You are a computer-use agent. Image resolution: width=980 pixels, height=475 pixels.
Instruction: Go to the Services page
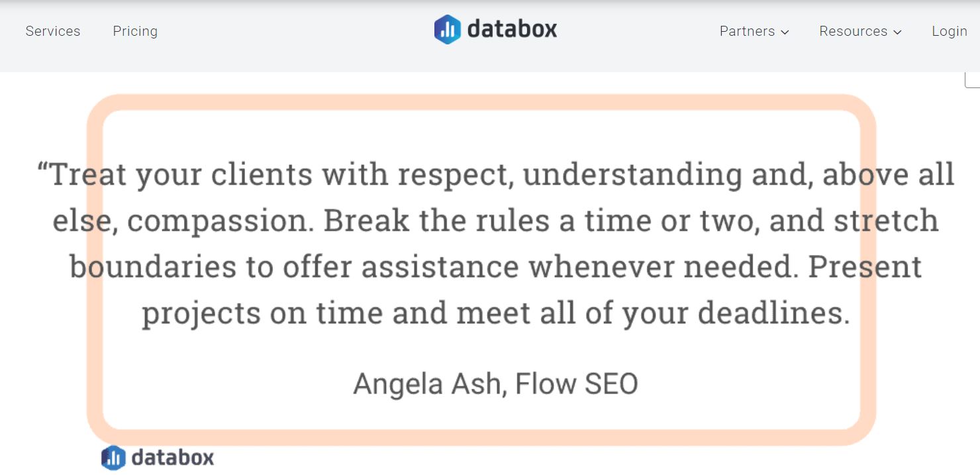pyautogui.click(x=53, y=31)
